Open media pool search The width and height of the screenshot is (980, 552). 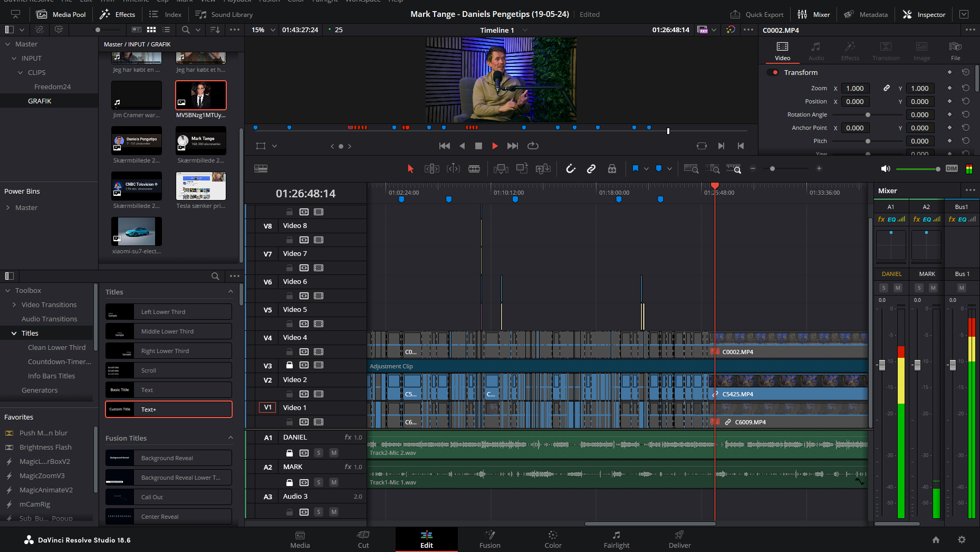click(x=186, y=30)
